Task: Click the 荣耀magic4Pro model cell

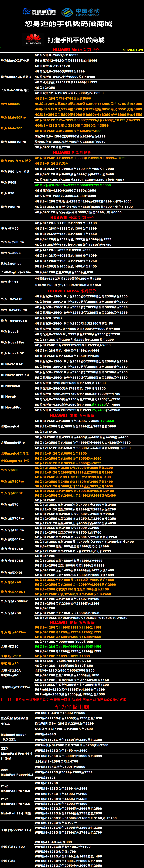Action: [x=17, y=442]
